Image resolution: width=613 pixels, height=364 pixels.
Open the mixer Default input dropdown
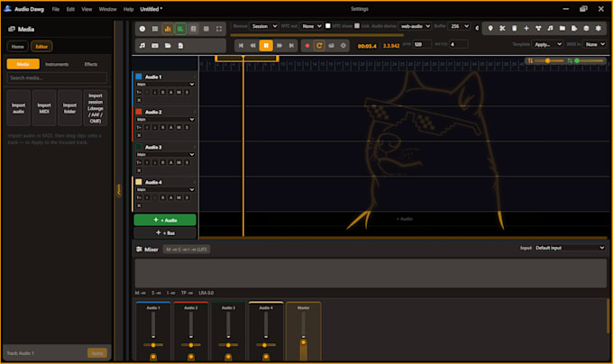[x=569, y=248]
